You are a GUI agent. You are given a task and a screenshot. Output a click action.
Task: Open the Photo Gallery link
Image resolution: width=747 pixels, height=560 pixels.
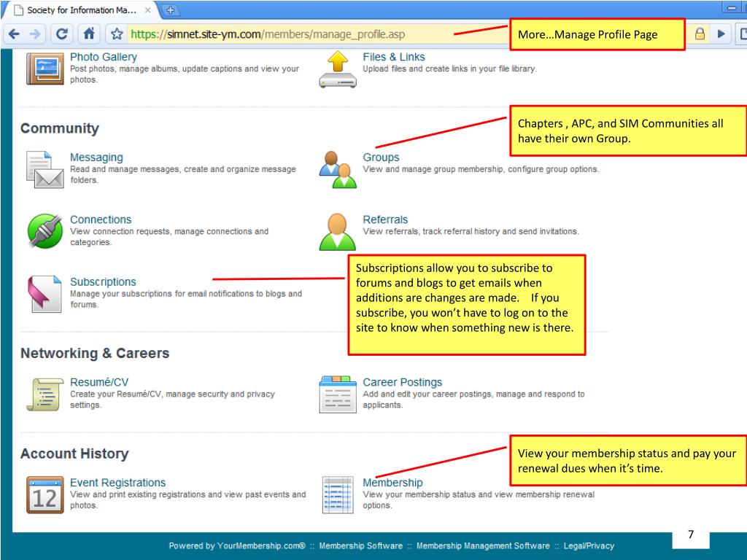click(104, 57)
